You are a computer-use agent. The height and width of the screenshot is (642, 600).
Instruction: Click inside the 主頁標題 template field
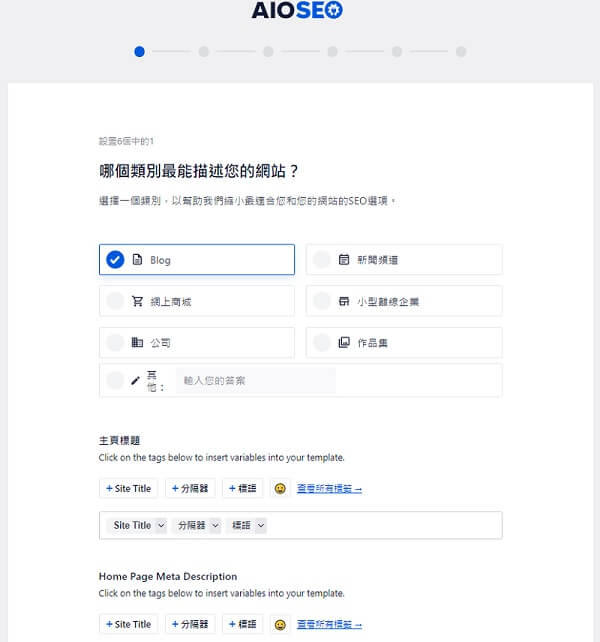301,525
